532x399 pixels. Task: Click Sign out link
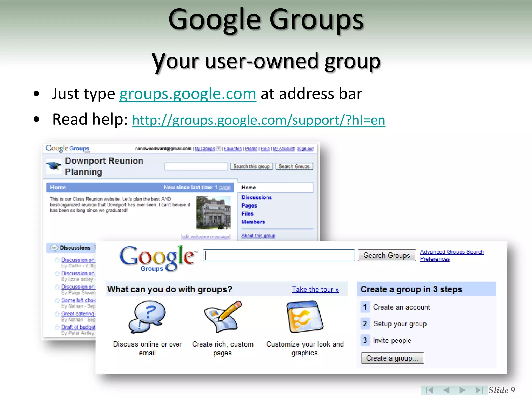[305, 149]
